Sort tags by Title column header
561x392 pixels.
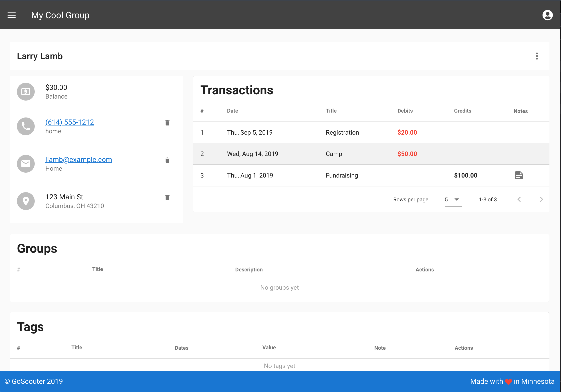pyautogui.click(x=77, y=347)
